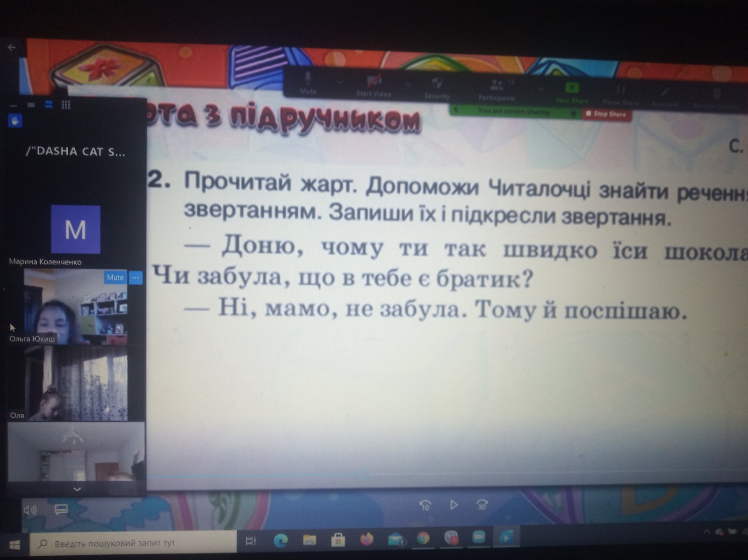Screen dimensions: 748x560
Task: Toggle the player volume speaker icon
Action: [x=30, y=510]
